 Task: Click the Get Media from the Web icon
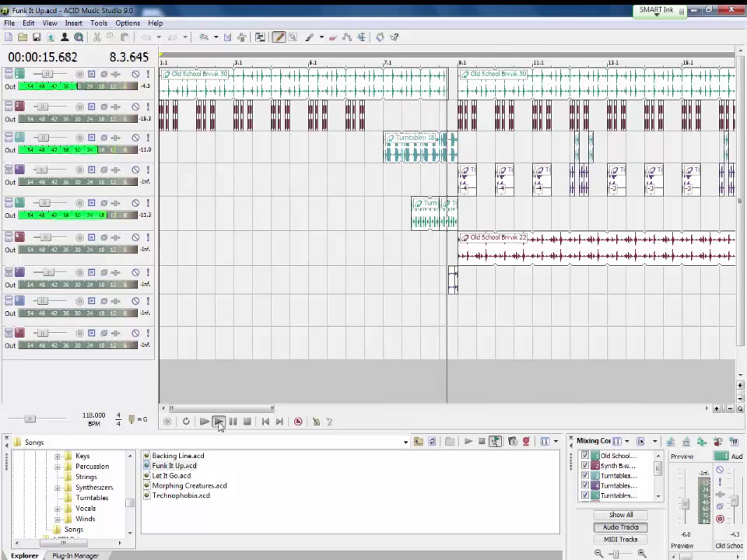pos(79,37)
